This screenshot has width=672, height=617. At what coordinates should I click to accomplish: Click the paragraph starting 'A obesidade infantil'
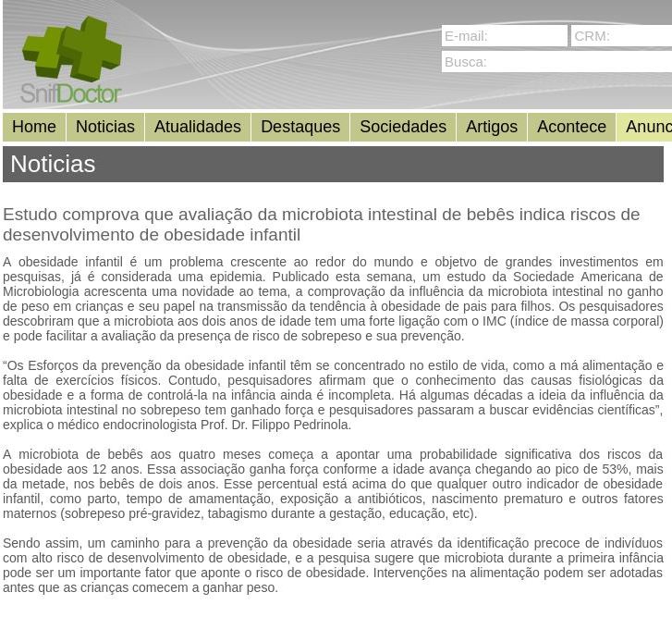click(x=333, y=299)
